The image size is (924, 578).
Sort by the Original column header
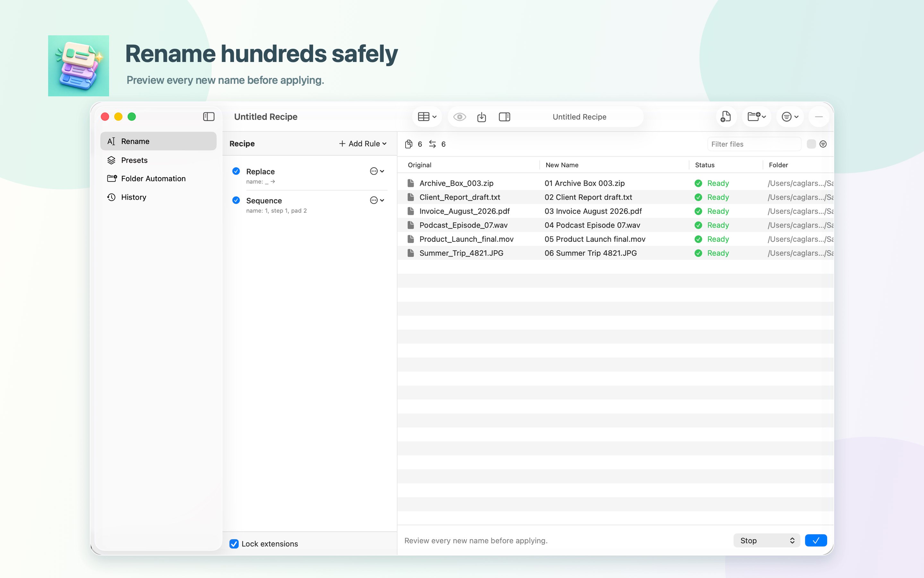pyautogui.click(x=419, y=165)
